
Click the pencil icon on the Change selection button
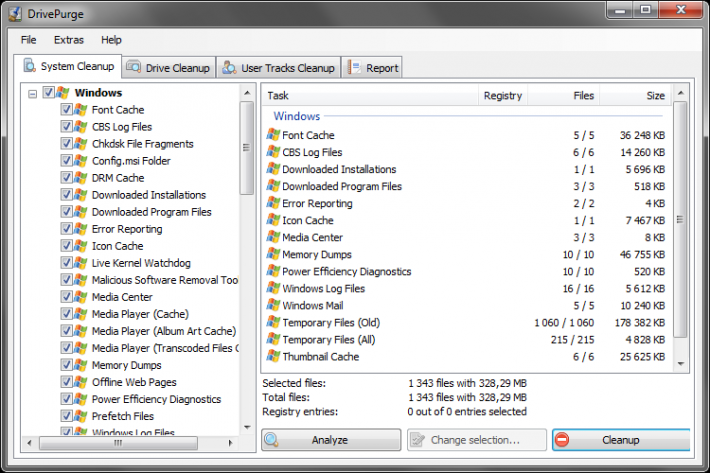click(x=417, y=440)
